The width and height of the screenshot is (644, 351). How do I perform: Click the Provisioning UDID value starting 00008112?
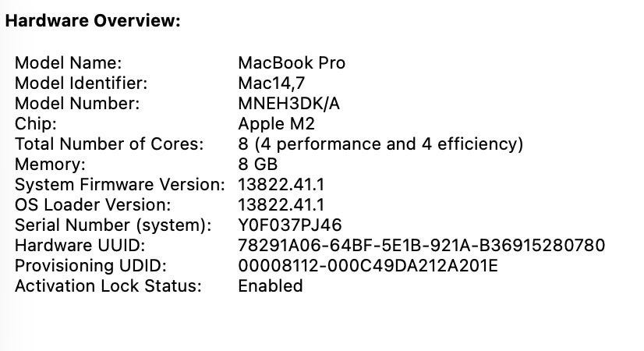tap(367, 266)
